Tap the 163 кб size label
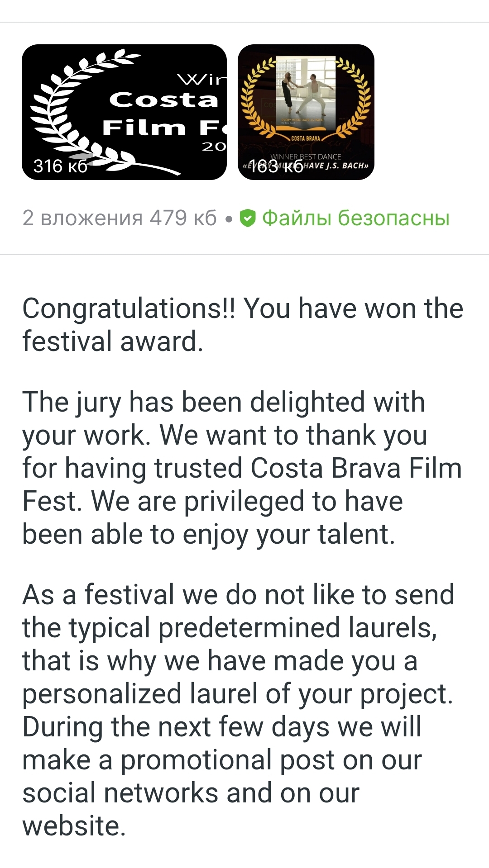 tap(276, 166)
